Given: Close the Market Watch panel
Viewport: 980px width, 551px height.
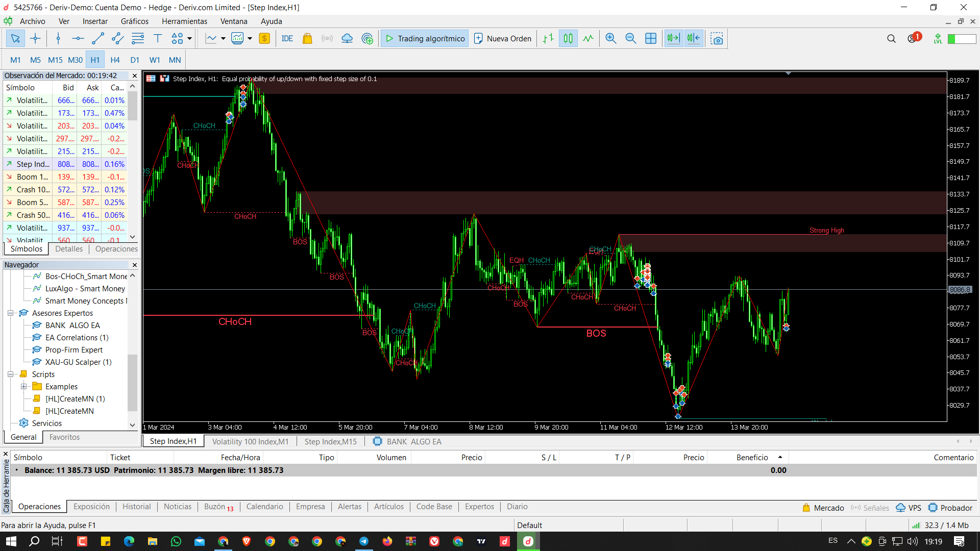Looking at the screenshot, I should coord(135,76).
